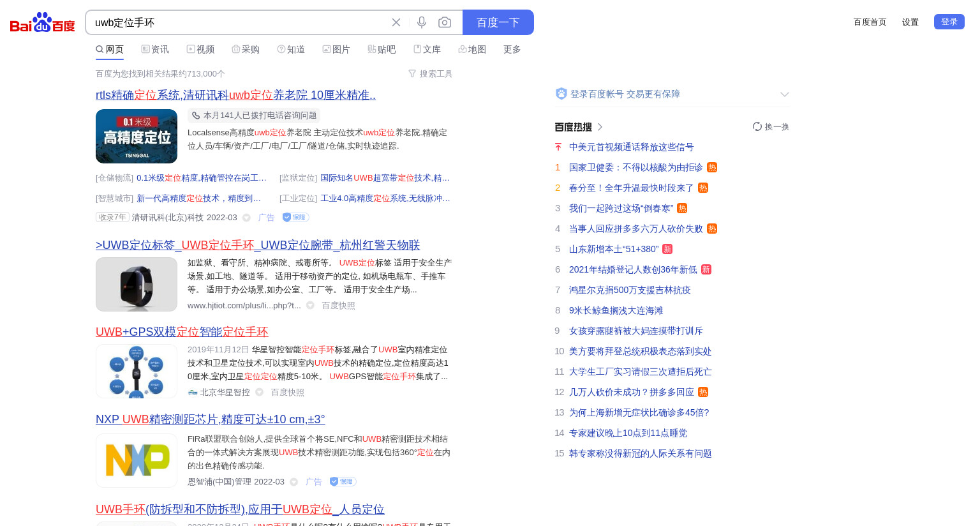This screenshot has width=980, height=526.
Task: Expand the 登录百度帐号 panel chevron
Action: [784, 94]
